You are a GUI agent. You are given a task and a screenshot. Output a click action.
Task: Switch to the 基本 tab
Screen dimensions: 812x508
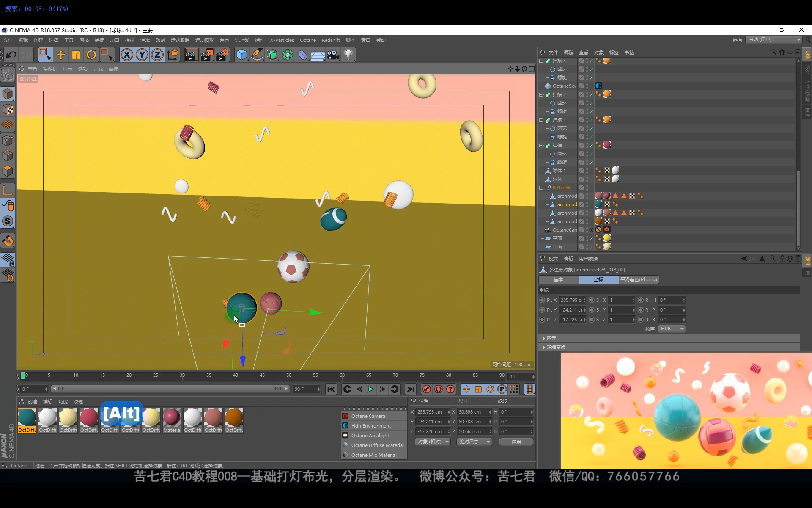[558, 279]
